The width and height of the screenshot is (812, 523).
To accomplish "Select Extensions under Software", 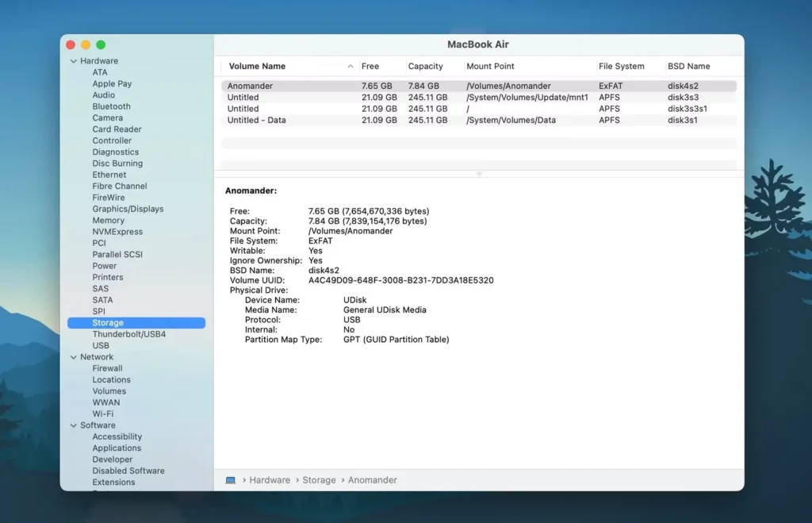I will pos(114,483).
